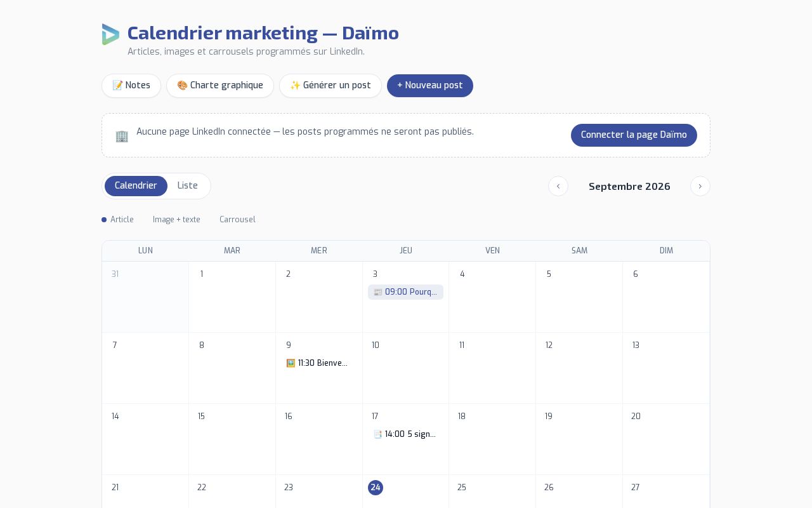Select the September 12 day cell
This screenshot has width=812, height=508.
coord(579,368)
